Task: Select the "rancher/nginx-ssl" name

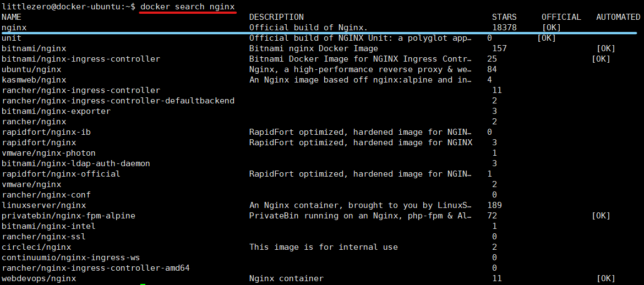Action: pos(43,237)
